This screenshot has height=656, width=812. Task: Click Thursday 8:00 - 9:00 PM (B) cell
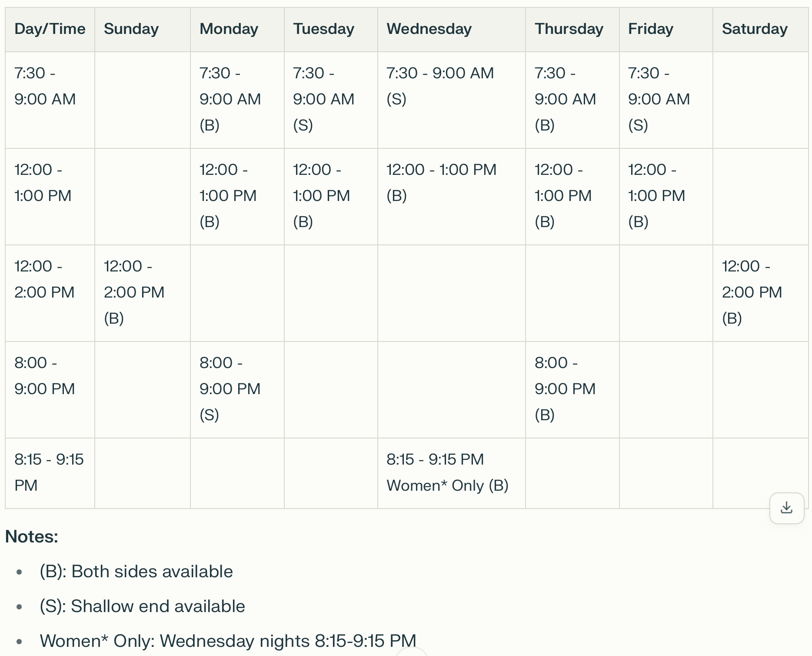click(x=572, y=389)
